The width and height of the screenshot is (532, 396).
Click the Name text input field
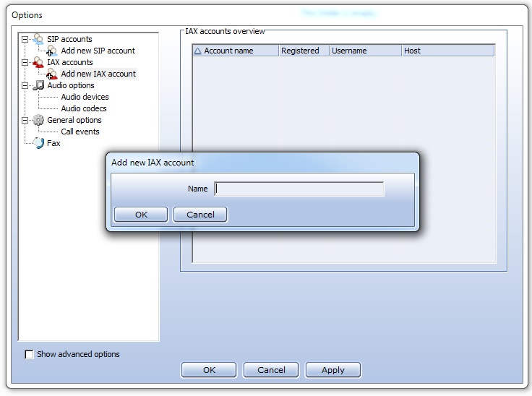(299, 189)
